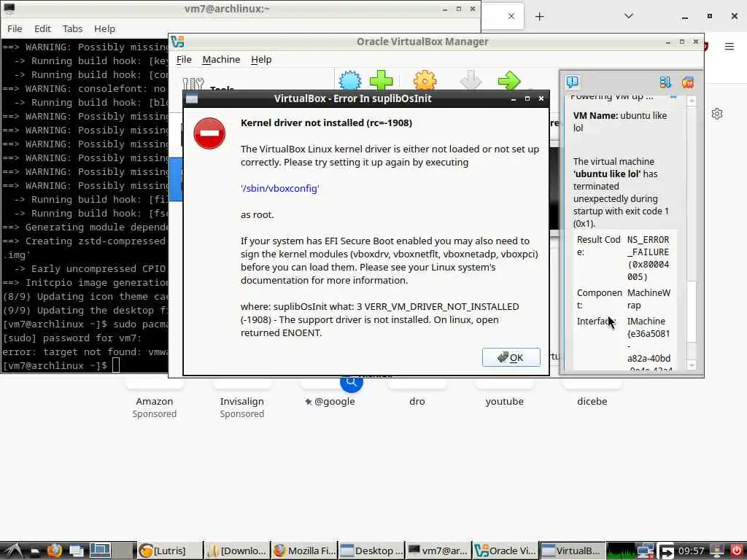This screenshot has width=747, height=560.
Task: Click the grayed Discard down-arrow icon
Action: [471, 80]
